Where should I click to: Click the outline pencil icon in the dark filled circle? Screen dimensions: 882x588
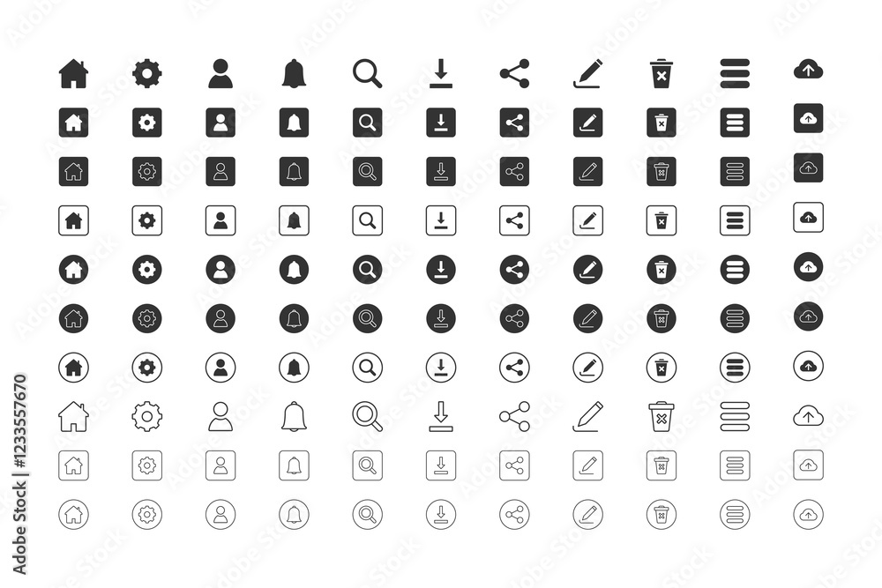pyautogui.click(x=587, y=318)
